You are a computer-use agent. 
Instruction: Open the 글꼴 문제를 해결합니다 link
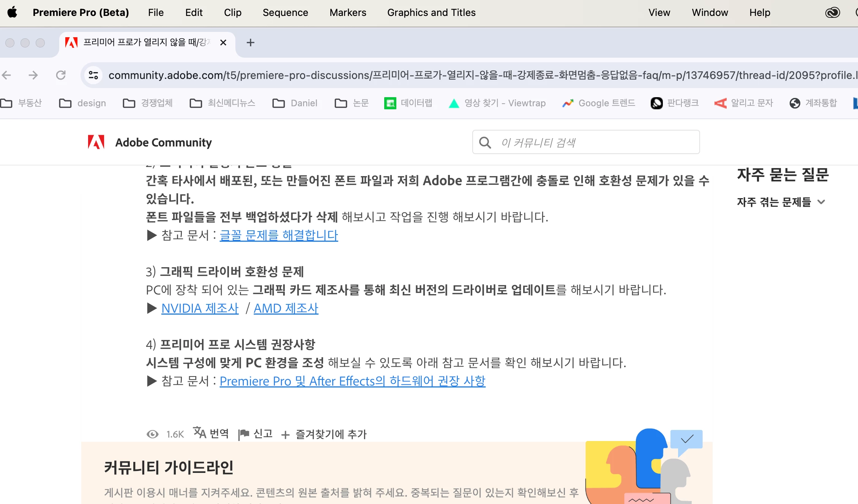coord(279,235)
